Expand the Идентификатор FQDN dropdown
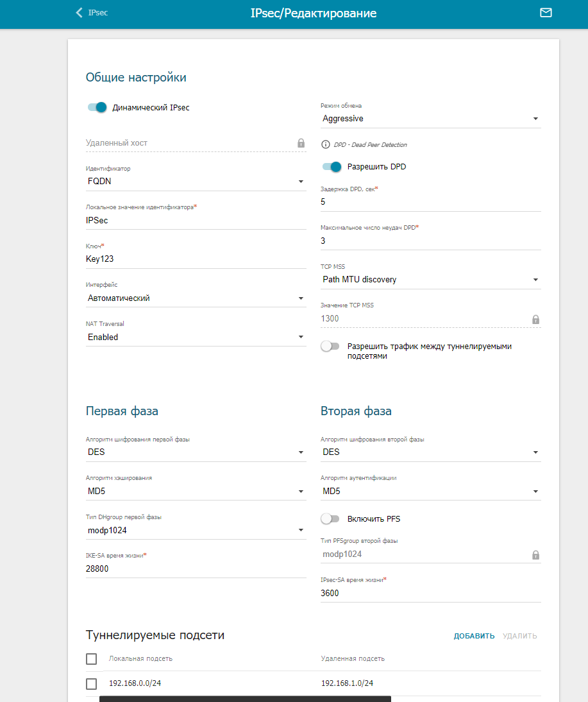 (x=196, y=182)
